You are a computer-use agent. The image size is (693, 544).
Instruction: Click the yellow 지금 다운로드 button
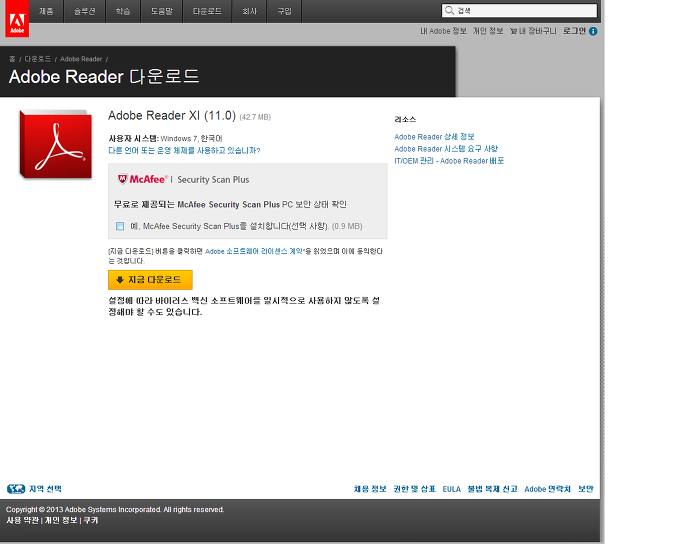pos(150,280)
